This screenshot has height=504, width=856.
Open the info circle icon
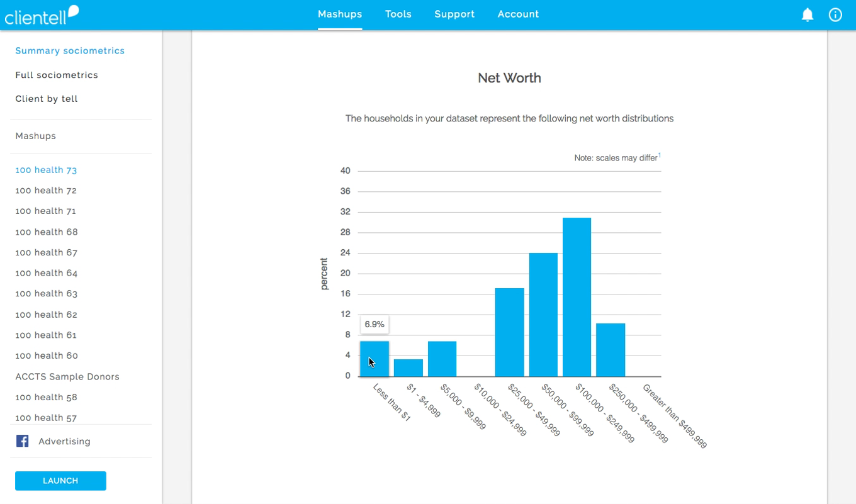point(835,14)
